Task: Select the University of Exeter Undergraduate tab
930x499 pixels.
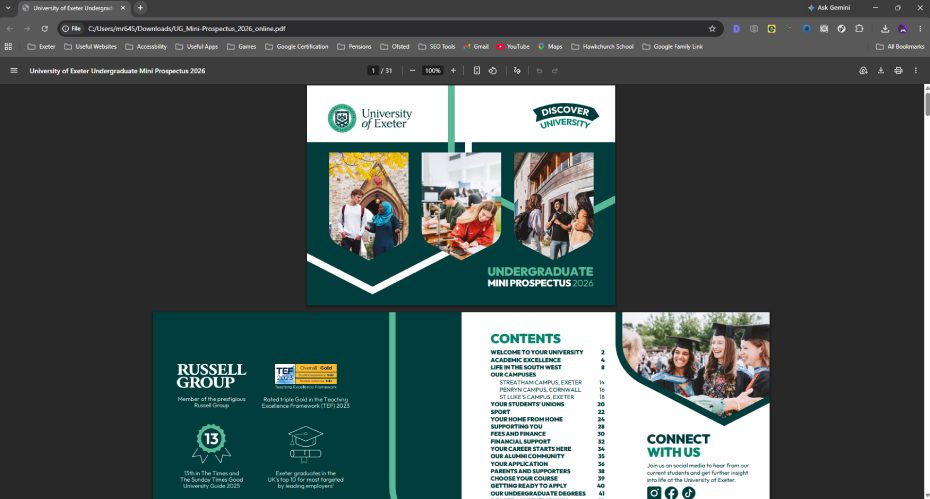Action: (72, 8)
